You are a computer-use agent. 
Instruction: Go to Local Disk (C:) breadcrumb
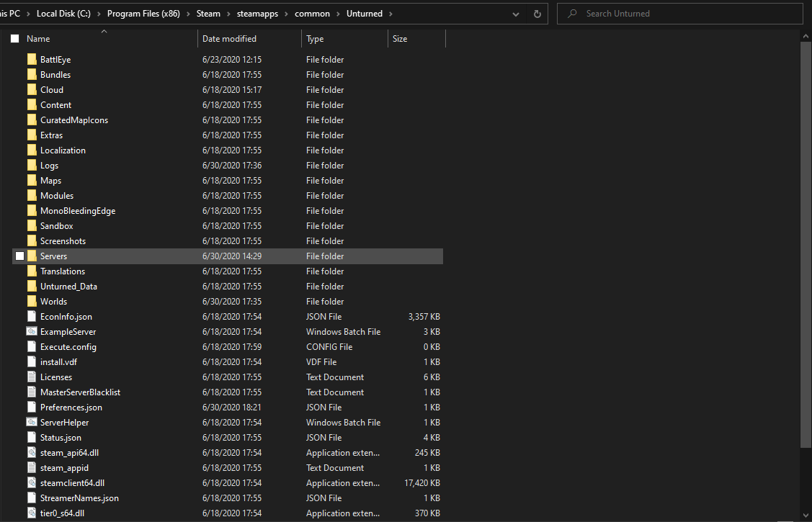point(63,14)
